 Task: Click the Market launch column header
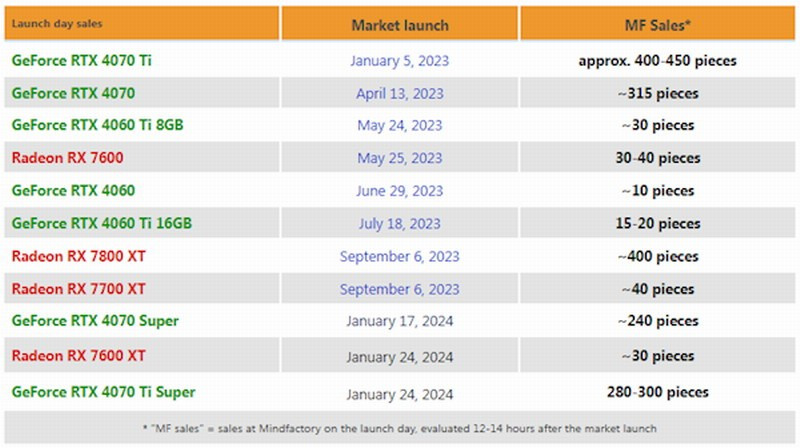coord(400,24)
